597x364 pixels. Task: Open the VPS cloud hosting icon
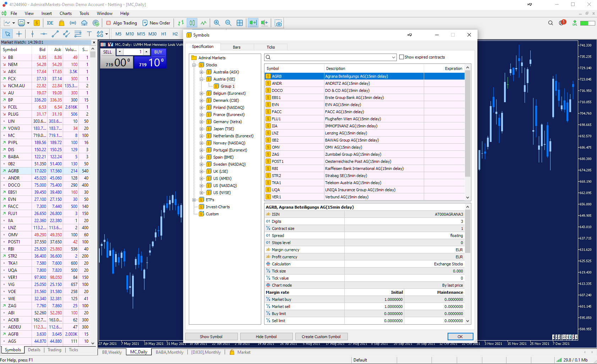(x=84, y=23)
